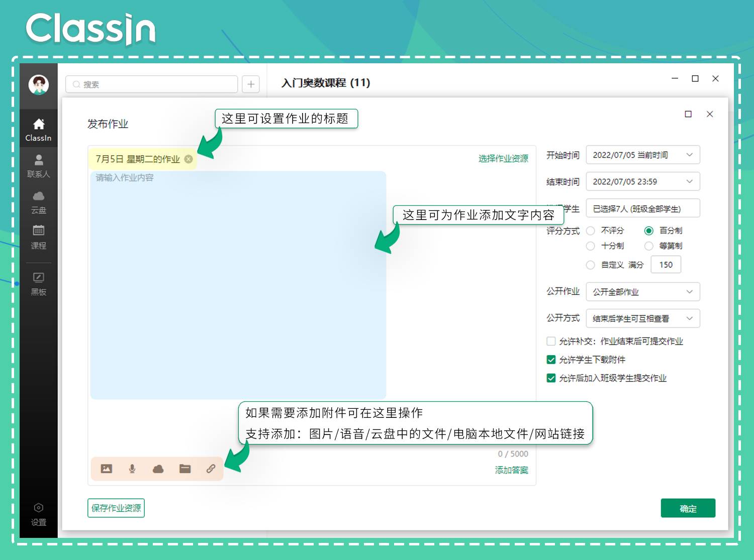Screen dimensions: 754x560
Task: Click the selected students field 已选择7人
Action: click(643, 208)
